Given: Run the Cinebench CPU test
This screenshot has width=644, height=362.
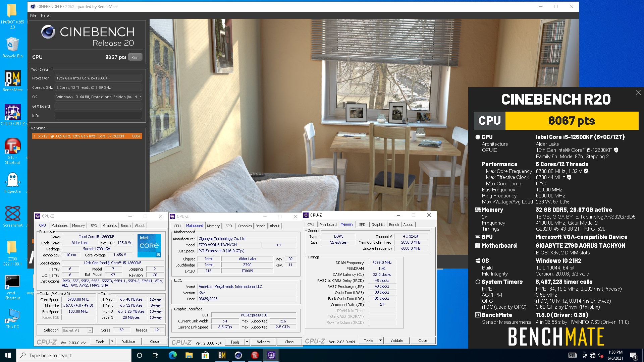Looking at the screenshot, I should click(x=135, y=57).
